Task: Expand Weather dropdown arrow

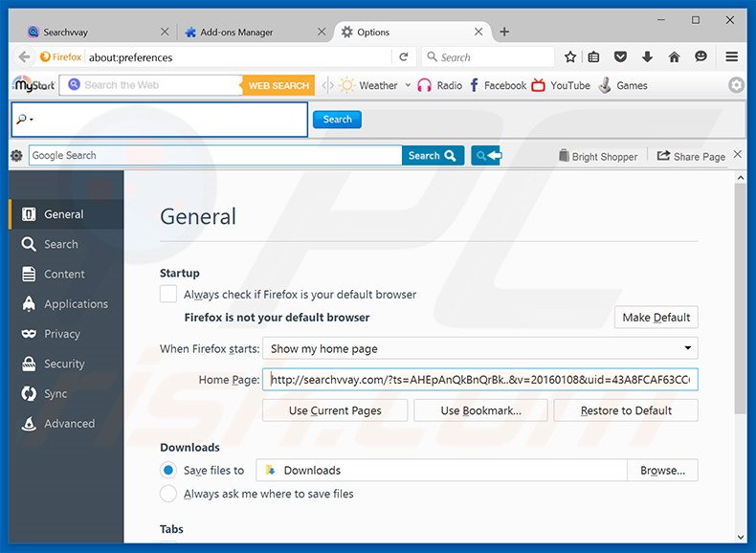Action: (x=408, y=85)
